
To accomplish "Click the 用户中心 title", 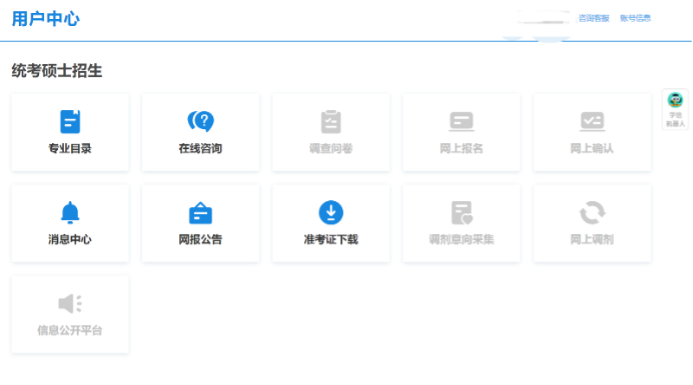I will click(x=46, y=19).
